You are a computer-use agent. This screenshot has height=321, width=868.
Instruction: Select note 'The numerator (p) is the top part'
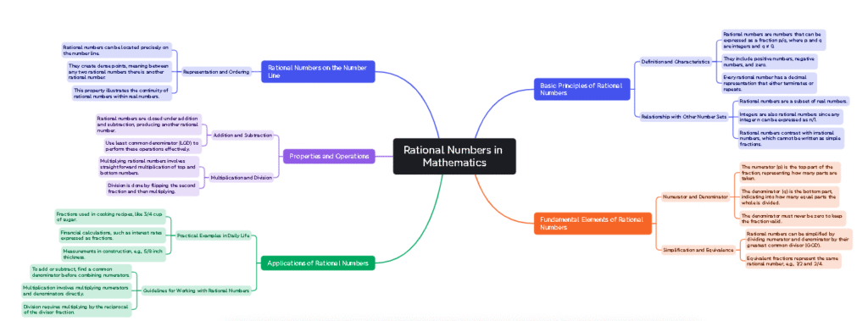tap(790, 173)
